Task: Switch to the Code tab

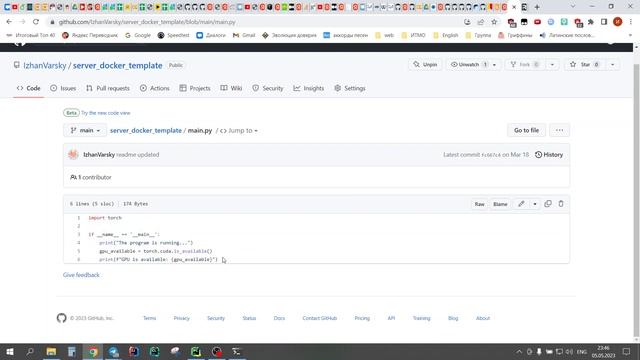Action: (x=29, y=88)
